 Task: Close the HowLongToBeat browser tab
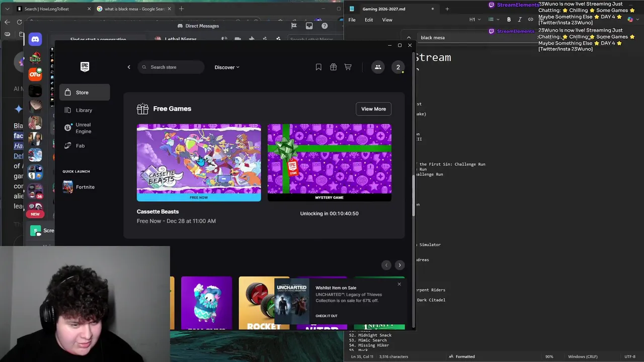(x=90, y=9)
